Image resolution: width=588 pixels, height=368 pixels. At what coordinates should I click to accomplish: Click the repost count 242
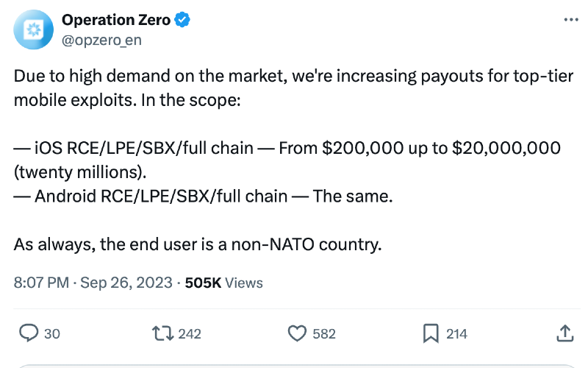pyautogui.click(x=190, y=333)
